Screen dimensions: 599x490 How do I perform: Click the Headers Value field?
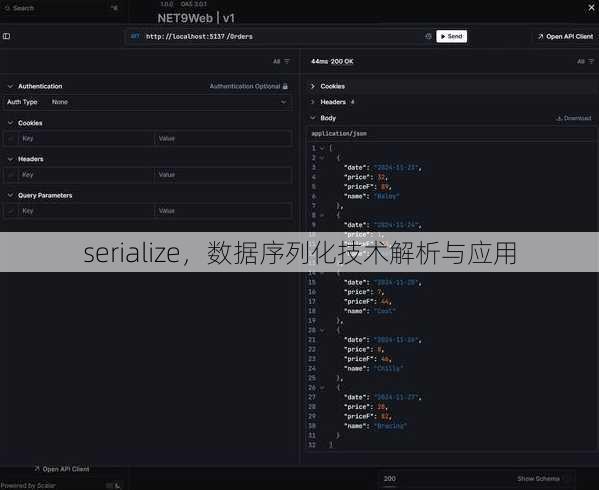[x=223, y=175]
